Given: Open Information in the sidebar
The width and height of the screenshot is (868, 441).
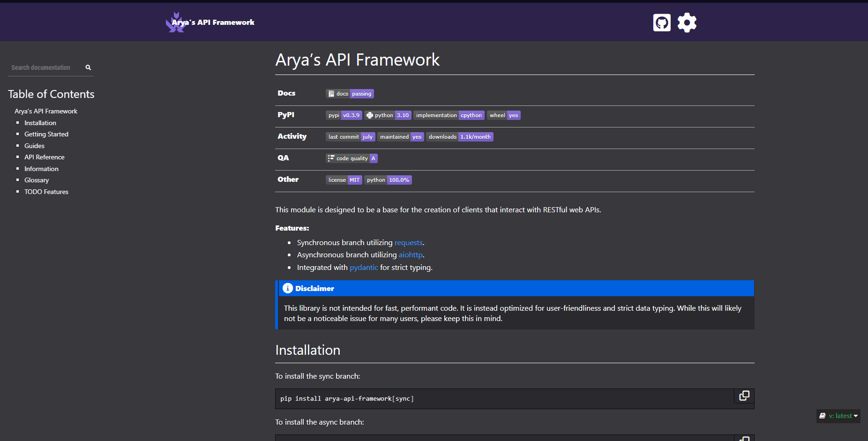Looking at the screenshot, I should point(41,169).
